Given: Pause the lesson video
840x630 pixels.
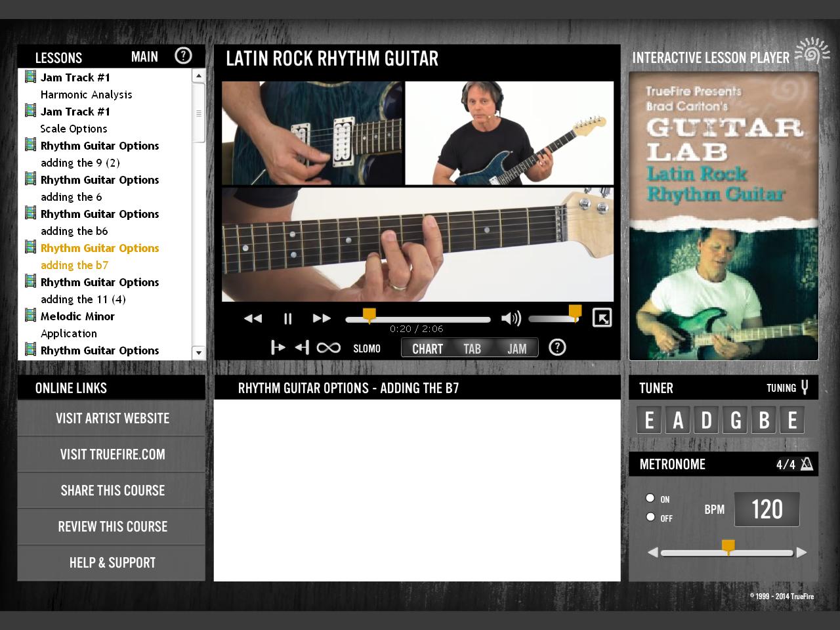Looking at the screenshot, I should pos(287,318).
